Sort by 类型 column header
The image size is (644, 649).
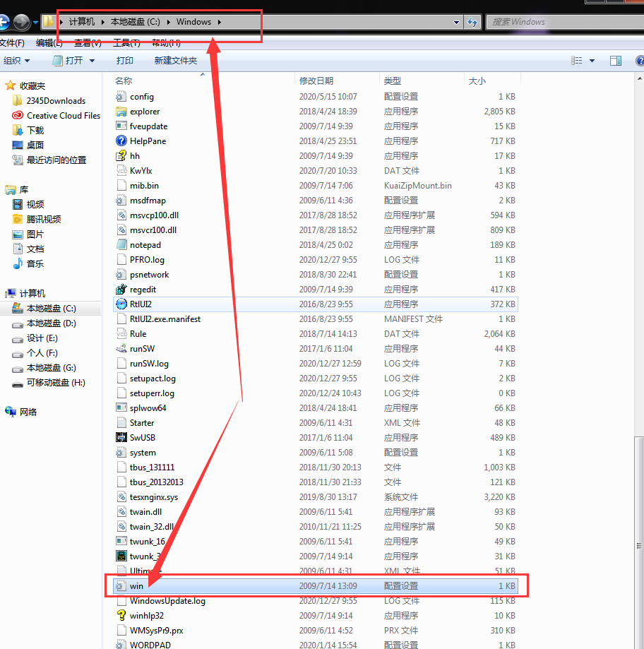[x=393, y=81]
